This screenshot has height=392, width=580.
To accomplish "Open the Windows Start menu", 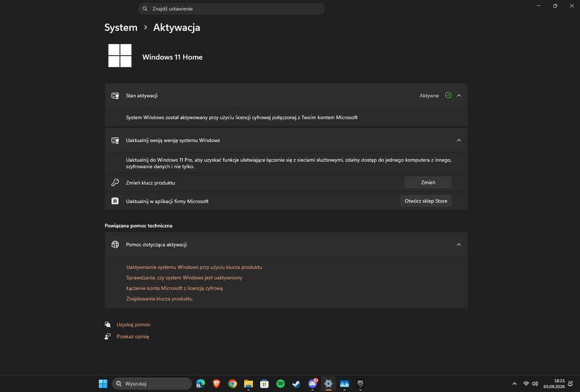I will (x=103, y=383).
